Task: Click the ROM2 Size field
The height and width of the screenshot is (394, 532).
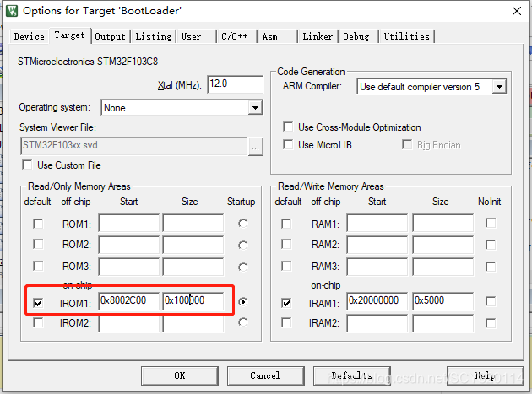Action: point(193,245)
